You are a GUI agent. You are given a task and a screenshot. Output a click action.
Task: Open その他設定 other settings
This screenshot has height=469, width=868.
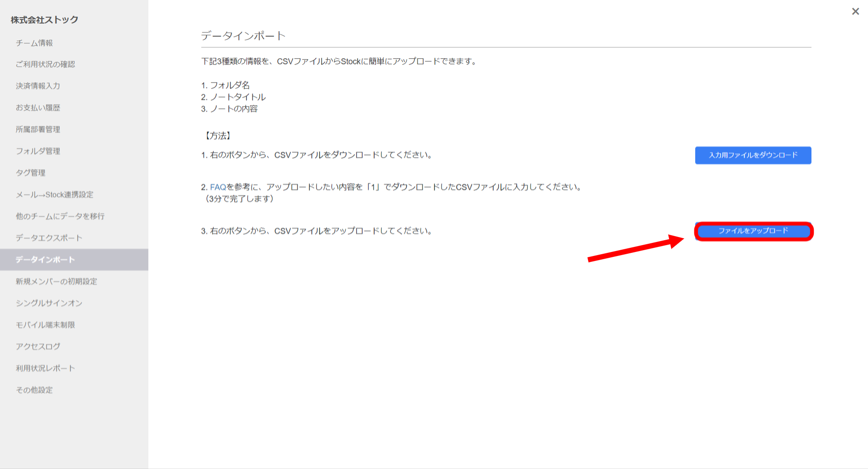[34, 389]
